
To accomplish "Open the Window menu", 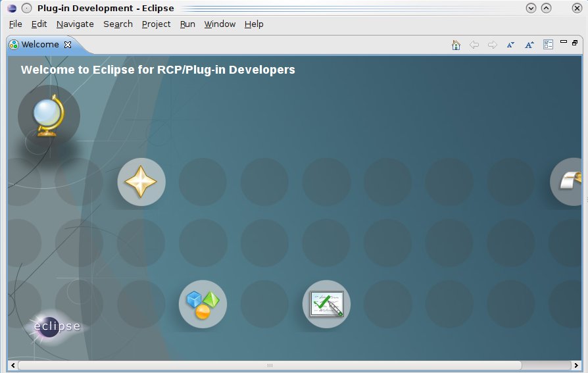I will [x=220, y=24].
